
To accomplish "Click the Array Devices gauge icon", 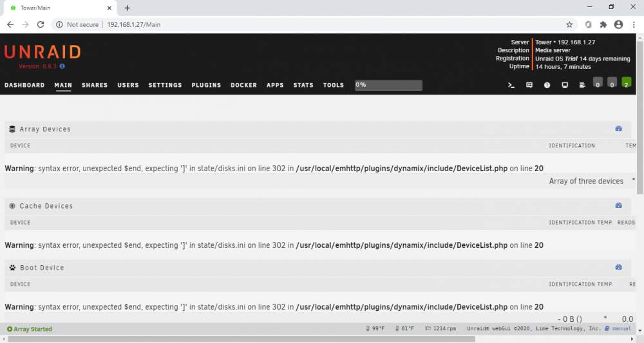I will 618,129.
